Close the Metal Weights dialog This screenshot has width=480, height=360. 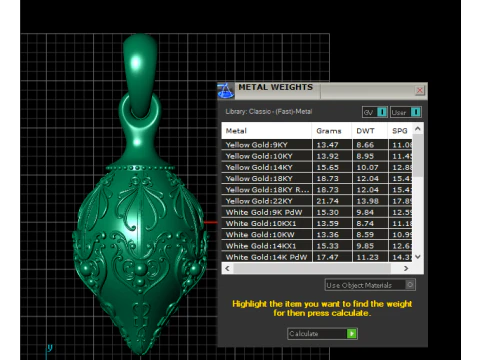pyautogui.click(x=420, y=90)
